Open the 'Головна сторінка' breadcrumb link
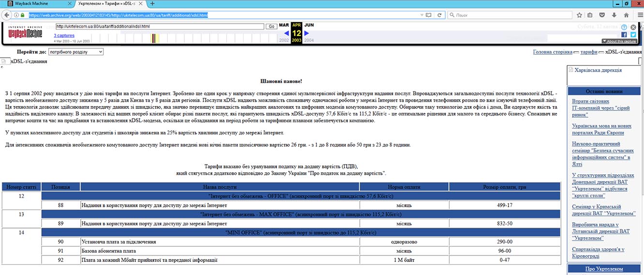 553,52
